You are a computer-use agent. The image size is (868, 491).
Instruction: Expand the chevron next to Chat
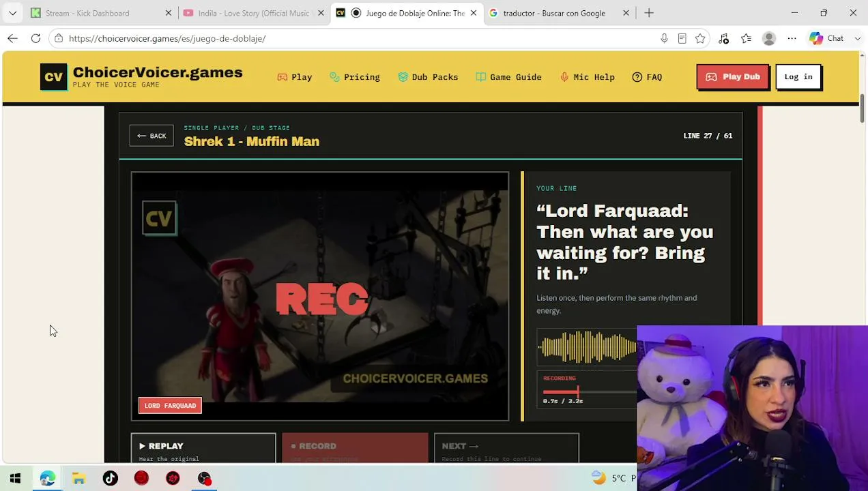pyautogui.click(x=857, y=38)
